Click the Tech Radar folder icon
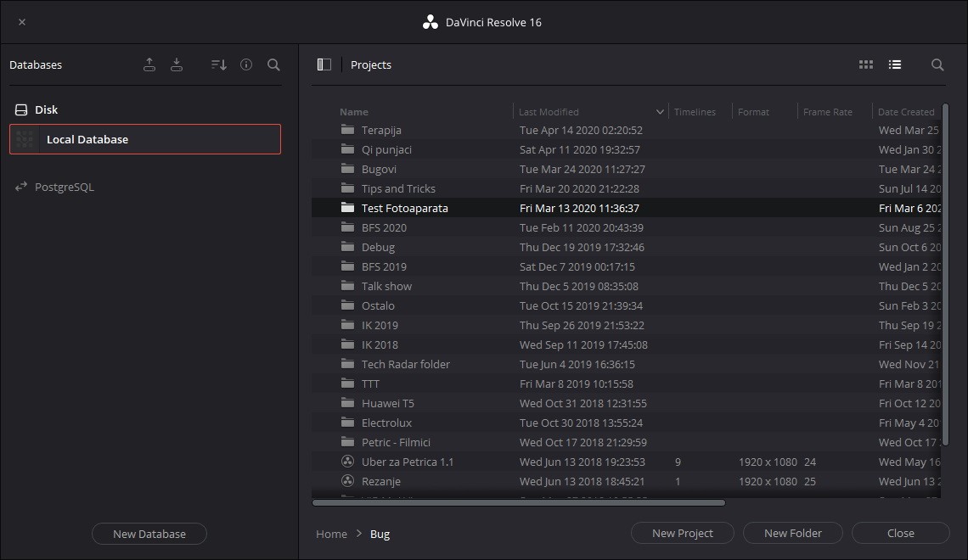 coord(347,364)
